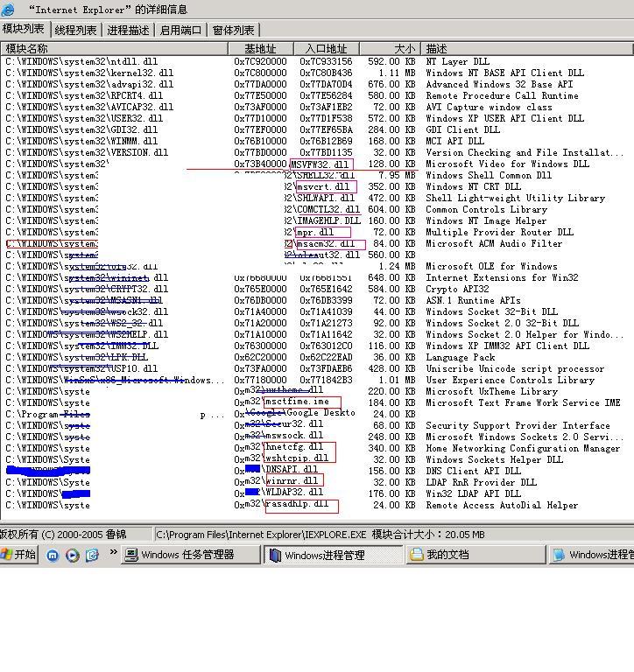Image resolution: width=634 pixels, height=672 pixels.
Task: Click COMCTL32.dll entry
Action: [328, 210]
